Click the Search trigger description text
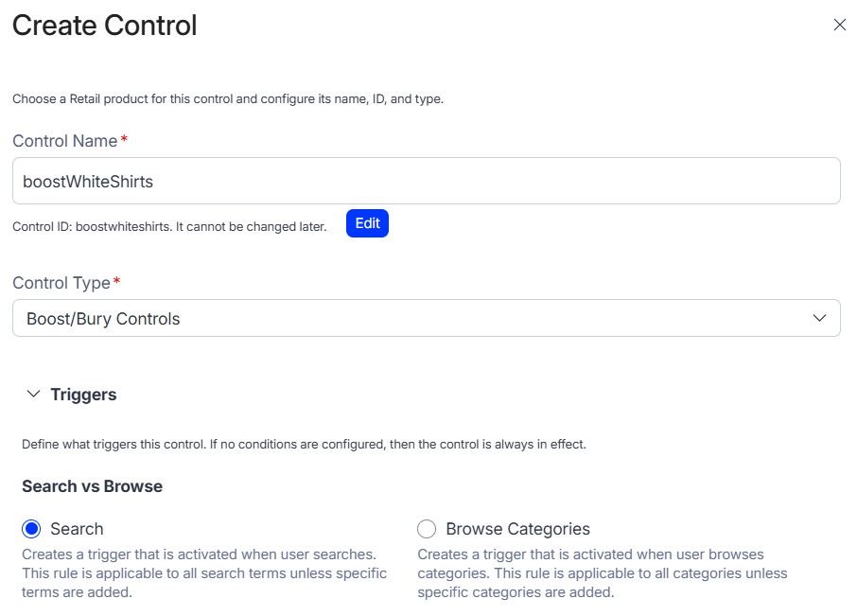 pyautogui.click(x=204, y=572)
